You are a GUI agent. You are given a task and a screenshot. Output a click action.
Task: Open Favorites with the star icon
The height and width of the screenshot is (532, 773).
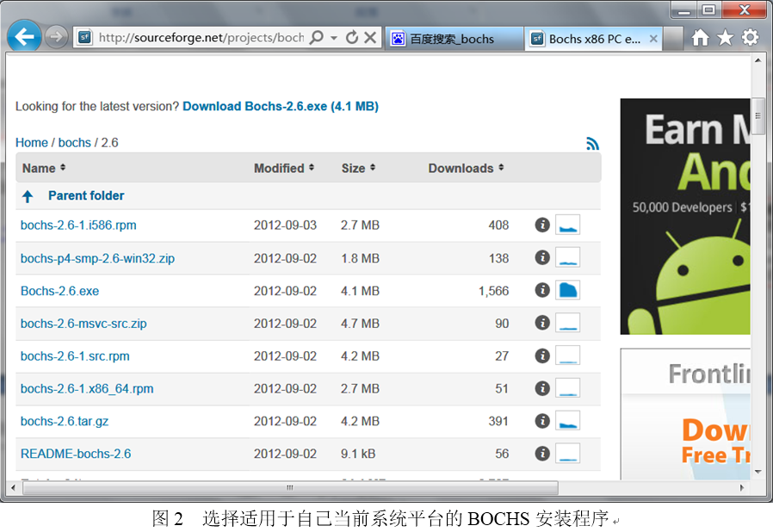point(725,38)
